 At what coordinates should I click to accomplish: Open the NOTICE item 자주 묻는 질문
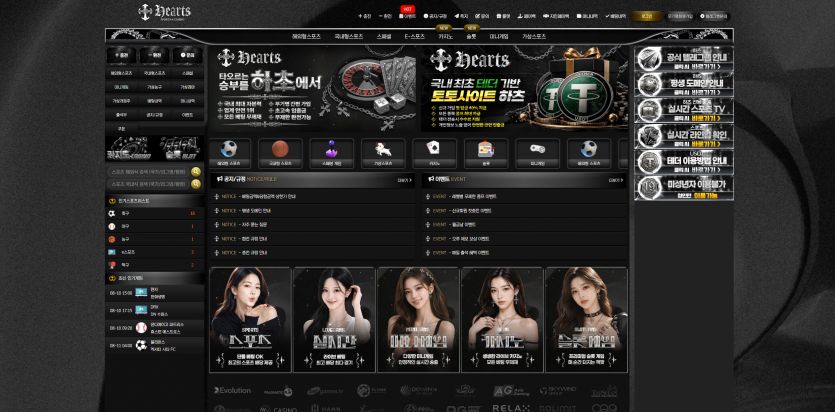312,225
